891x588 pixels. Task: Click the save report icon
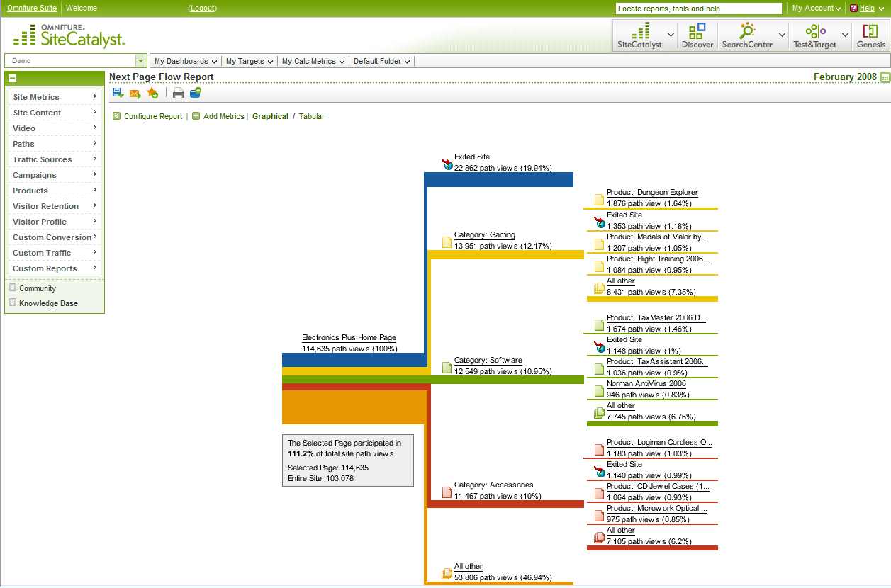pos(118,92)
